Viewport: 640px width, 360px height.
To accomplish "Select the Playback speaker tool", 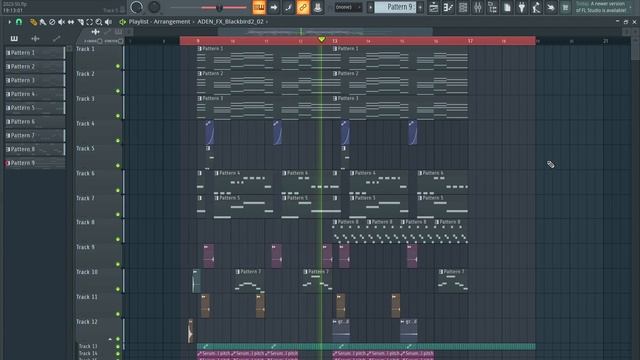I will coord(108,22).
